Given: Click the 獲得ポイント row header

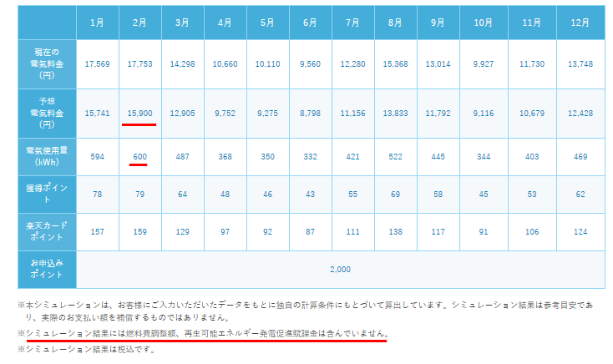Looking at the screenshot, I should coord(47,195).
